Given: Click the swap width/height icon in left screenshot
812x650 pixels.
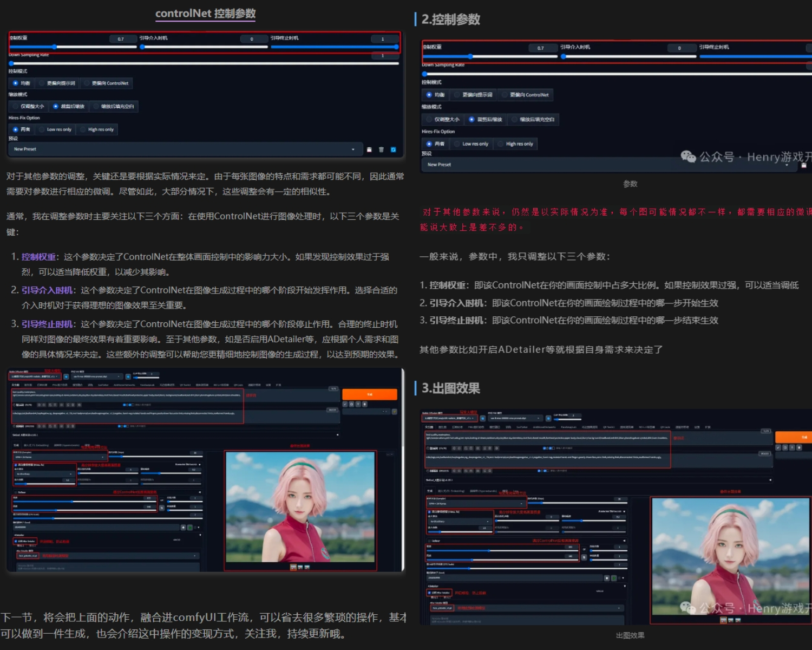Looking at the screenshot, I should coord(161,508).
